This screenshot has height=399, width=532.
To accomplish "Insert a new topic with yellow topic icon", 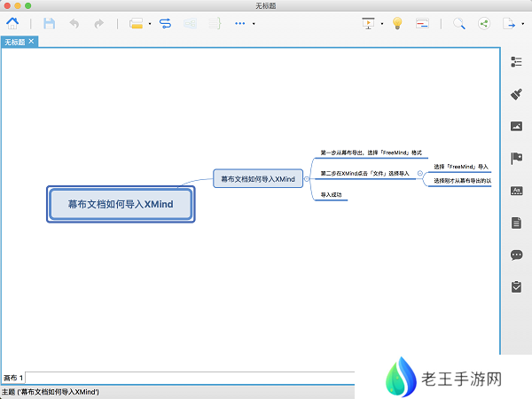I will [136, 23].
